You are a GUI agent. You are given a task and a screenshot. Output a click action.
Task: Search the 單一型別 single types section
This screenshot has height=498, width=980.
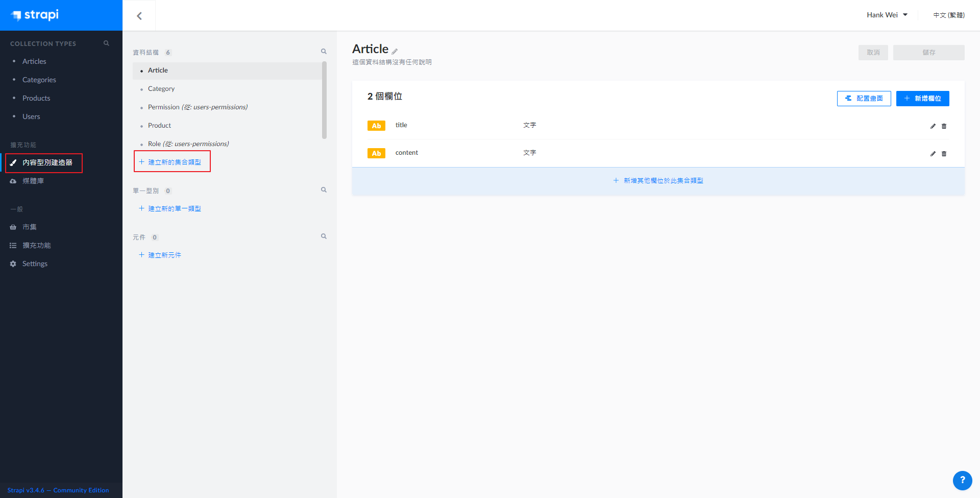pos(324,190)
